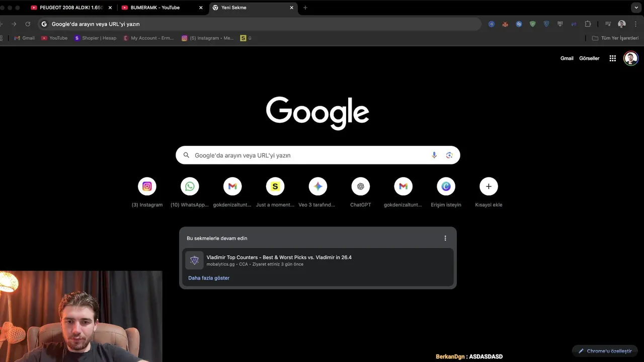The image size is (644, 362).
Task: Open the 'Bu sekmelerle devam edin' card menu
Action: point(445,238)
